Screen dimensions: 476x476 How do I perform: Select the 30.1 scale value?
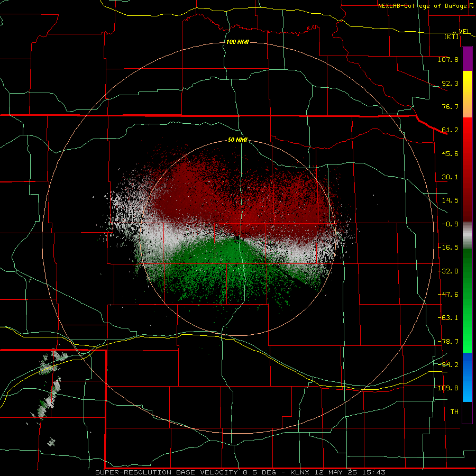click(x=450, y=177)
